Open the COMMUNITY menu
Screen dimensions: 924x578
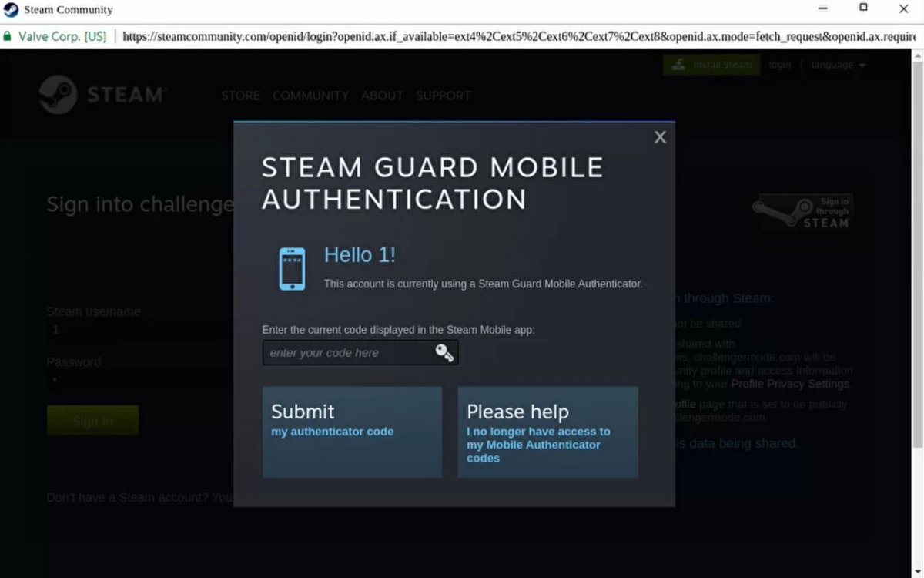pyautogui.click(x=310, y=96)
